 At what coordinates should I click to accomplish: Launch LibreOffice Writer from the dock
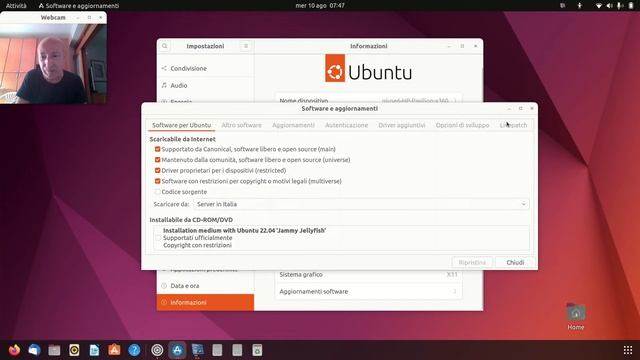[x=94, y=350]
